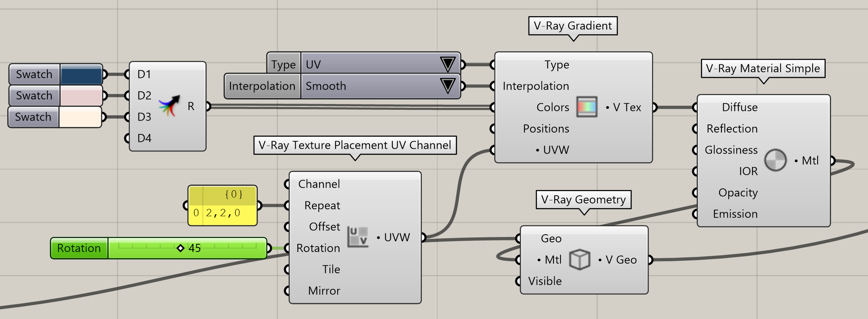
Task: Click the yellow panel with 2,2,0 value
Action: pos(222,205)
